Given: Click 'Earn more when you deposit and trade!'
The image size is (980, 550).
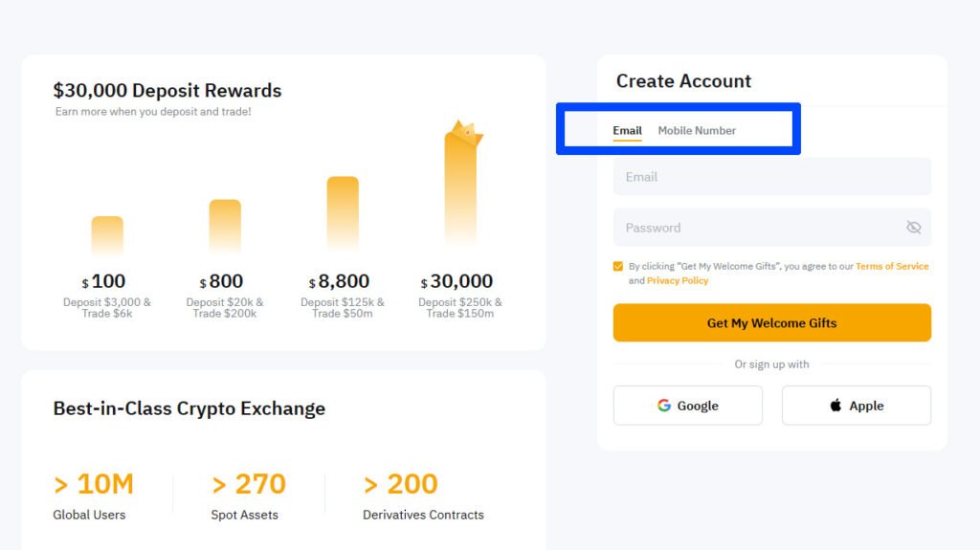Looking at the screenshot, I should coord(153,112).
